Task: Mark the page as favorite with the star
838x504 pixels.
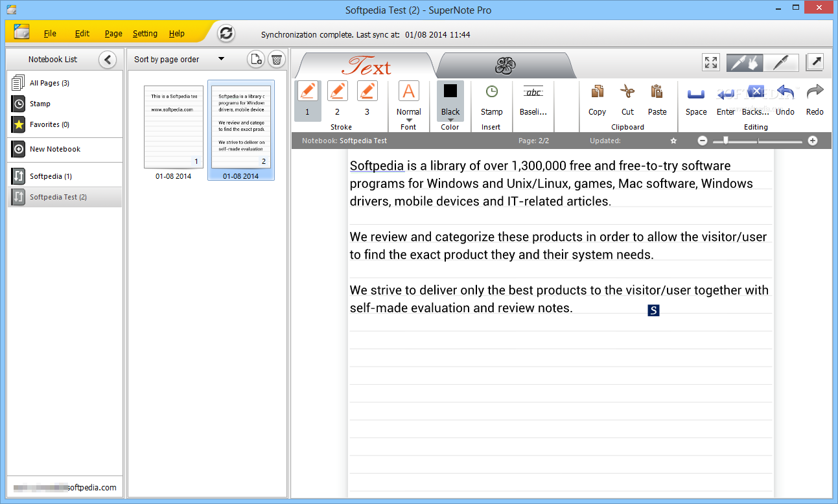Action: (x=673, y=141)
